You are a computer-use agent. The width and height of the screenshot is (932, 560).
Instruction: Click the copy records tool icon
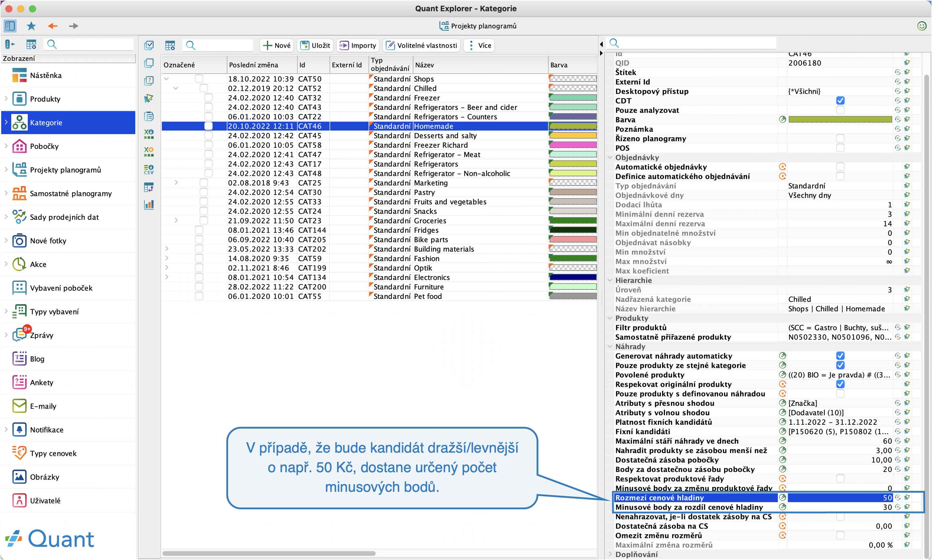[149, 63]
